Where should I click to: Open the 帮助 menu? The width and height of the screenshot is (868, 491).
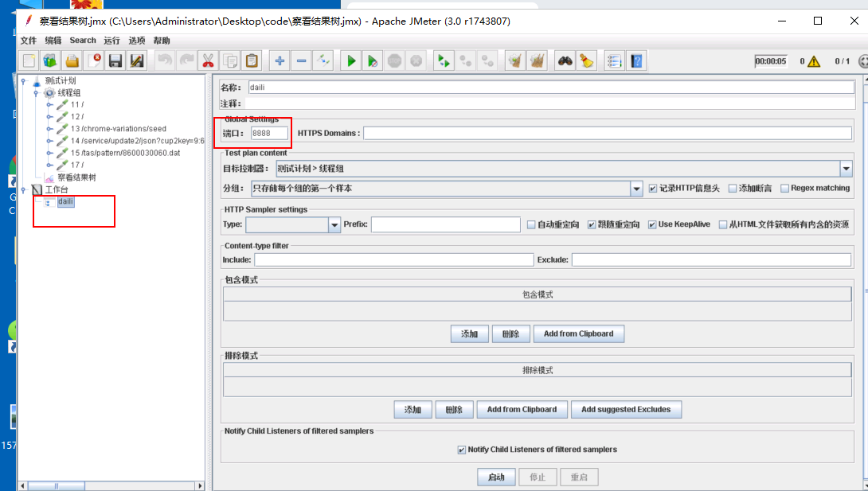pyautogui.click(x=162, y=41)
